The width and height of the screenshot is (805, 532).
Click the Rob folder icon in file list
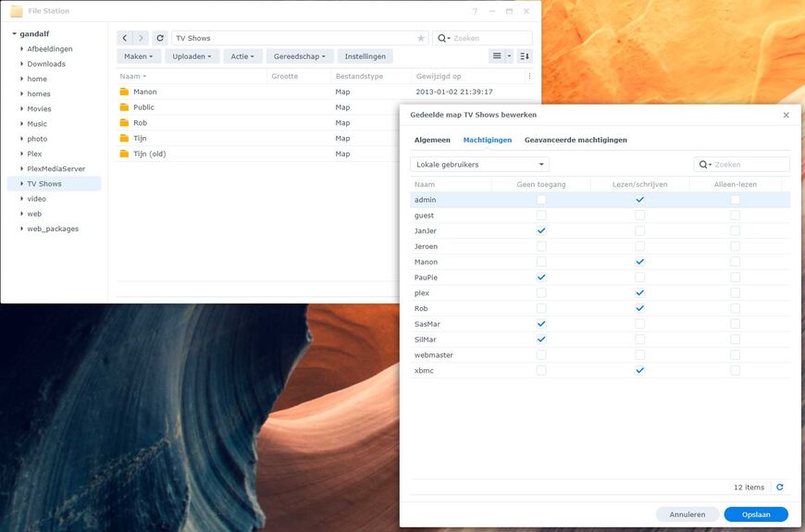pos(124,123)
